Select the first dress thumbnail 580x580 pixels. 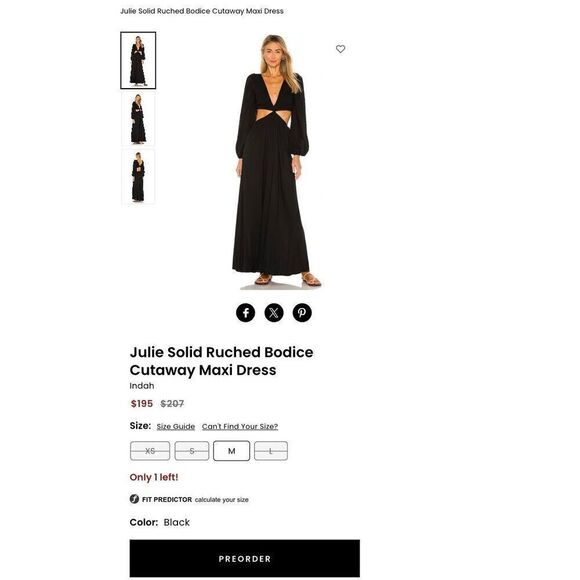pyautogui.click(x=138, y=60)
